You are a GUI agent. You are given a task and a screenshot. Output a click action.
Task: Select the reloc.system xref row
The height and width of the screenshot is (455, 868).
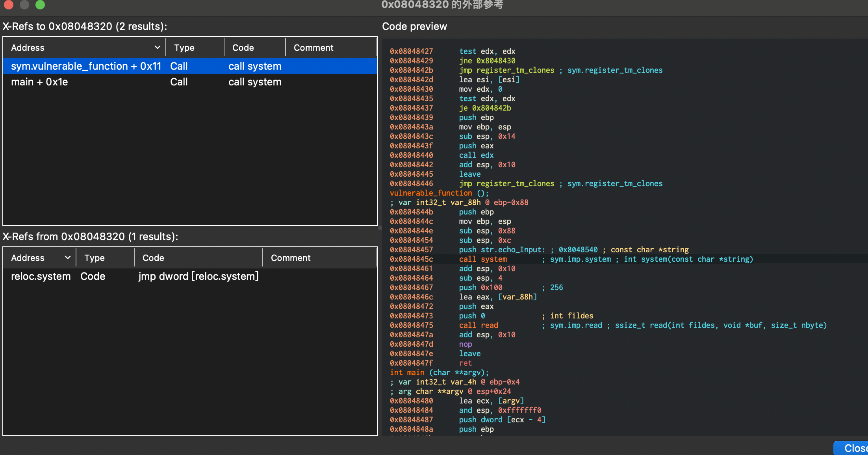41,276
